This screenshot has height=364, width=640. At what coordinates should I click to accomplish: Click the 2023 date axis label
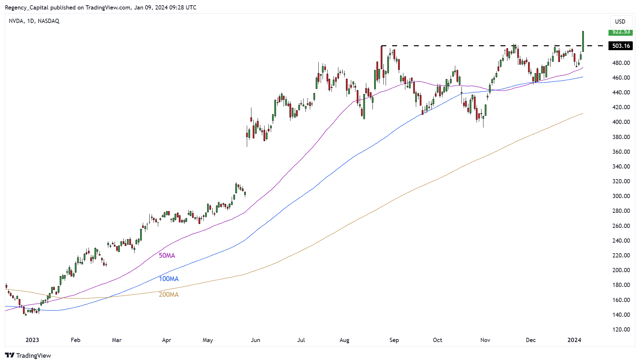(x=32, y=340)
